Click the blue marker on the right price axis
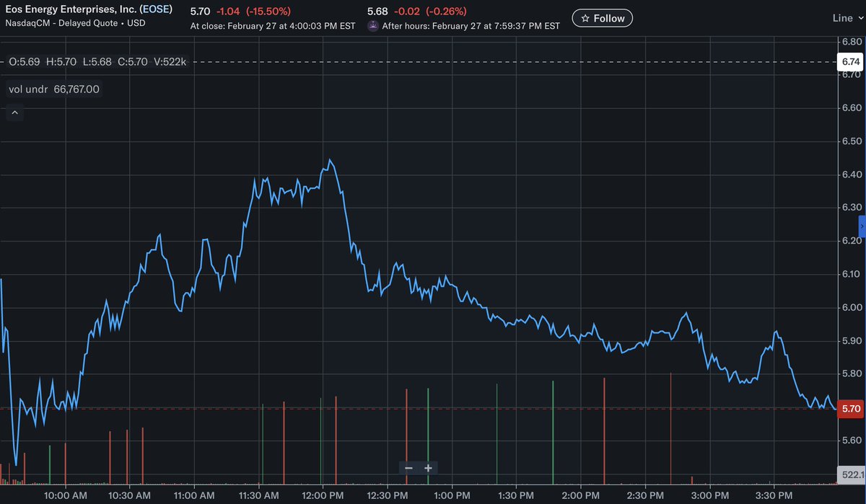Screen dimensions: 866x504 coord(860,227)
